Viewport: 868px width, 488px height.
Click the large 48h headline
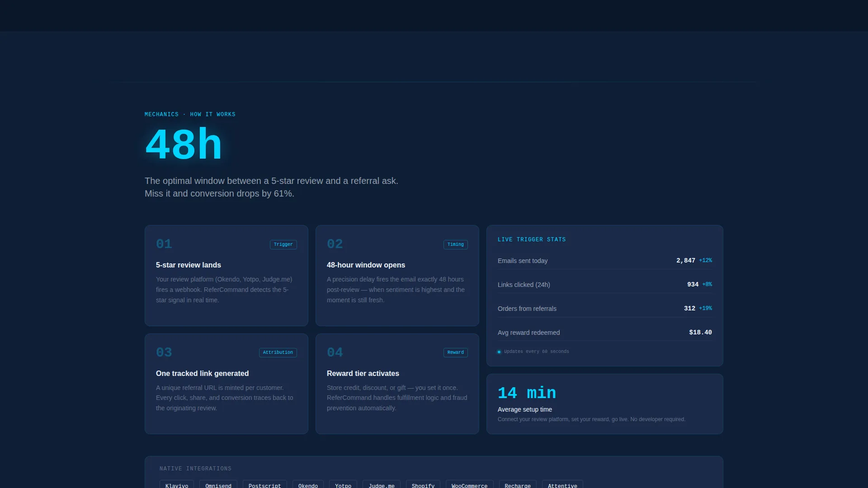point(184,145)
